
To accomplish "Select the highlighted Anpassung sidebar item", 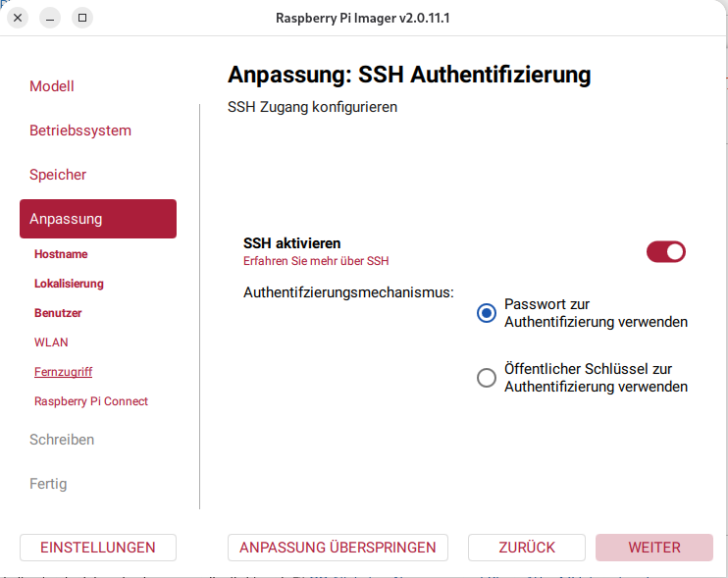I will click(98, 219).
